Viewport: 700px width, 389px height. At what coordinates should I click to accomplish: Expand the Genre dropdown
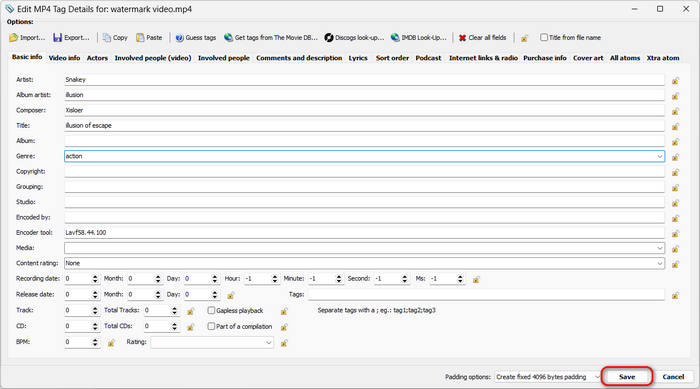tap(659, 156)
